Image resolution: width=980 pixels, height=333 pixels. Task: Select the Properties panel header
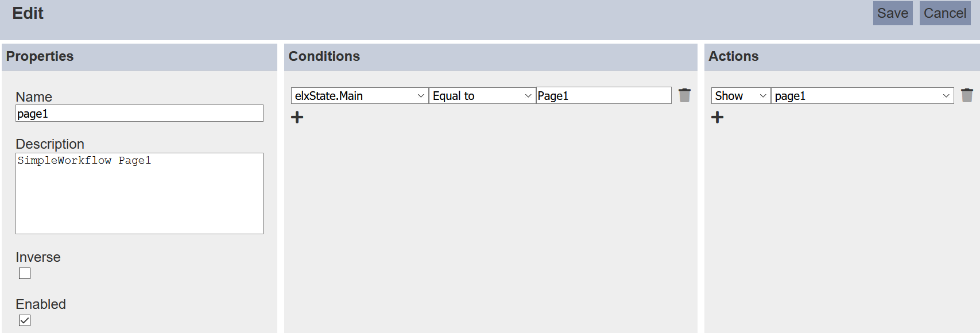point(40,56)
